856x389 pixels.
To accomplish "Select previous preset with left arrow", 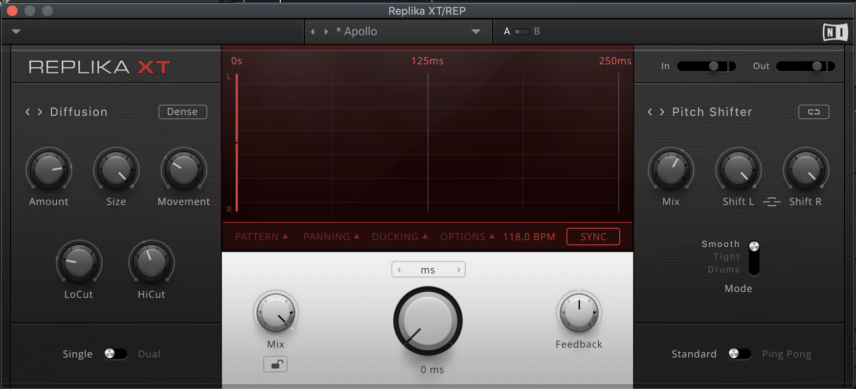I will (313, 32).
